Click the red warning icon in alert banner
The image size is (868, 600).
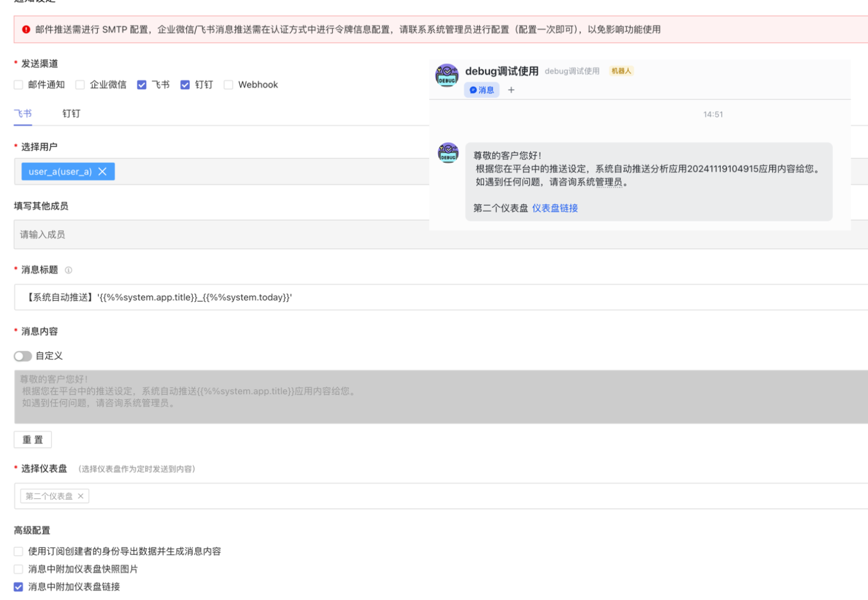pyautogui.click(x=26, y=30)
